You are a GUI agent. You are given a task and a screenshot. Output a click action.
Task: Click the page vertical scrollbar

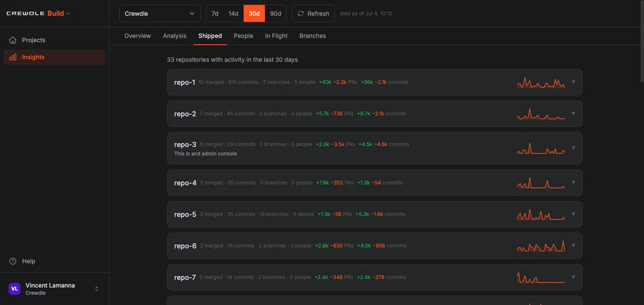point(642,41)
